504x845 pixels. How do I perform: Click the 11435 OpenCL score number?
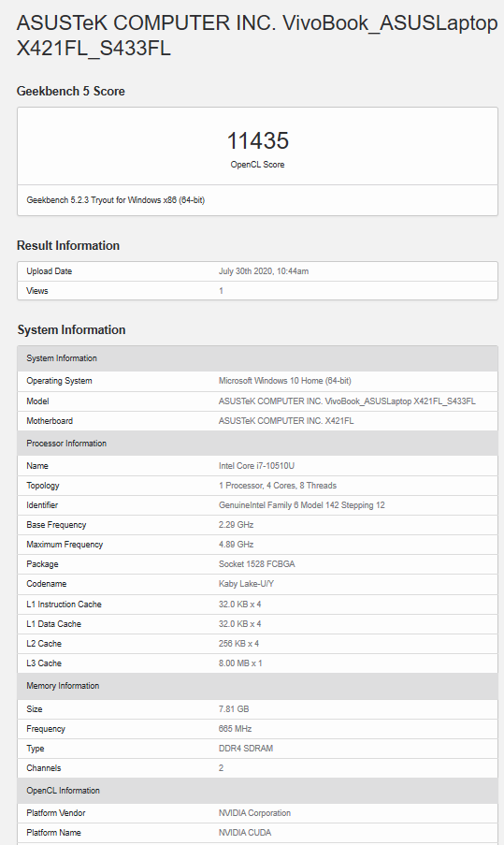coord(257,140)
